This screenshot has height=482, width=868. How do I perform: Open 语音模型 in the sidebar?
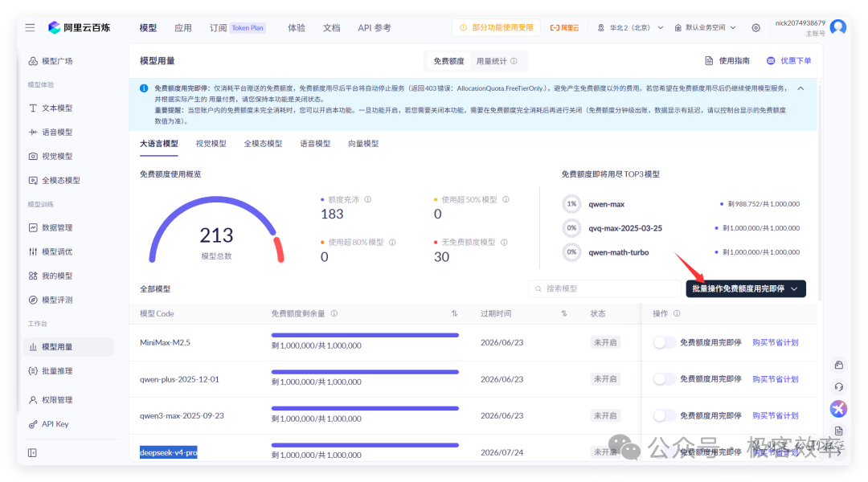[51, 133]
